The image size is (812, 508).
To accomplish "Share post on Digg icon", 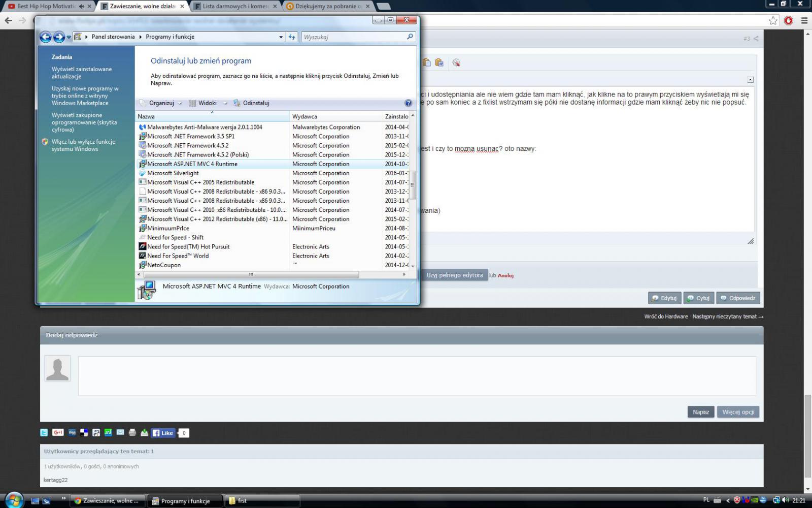I will point(72,433).
